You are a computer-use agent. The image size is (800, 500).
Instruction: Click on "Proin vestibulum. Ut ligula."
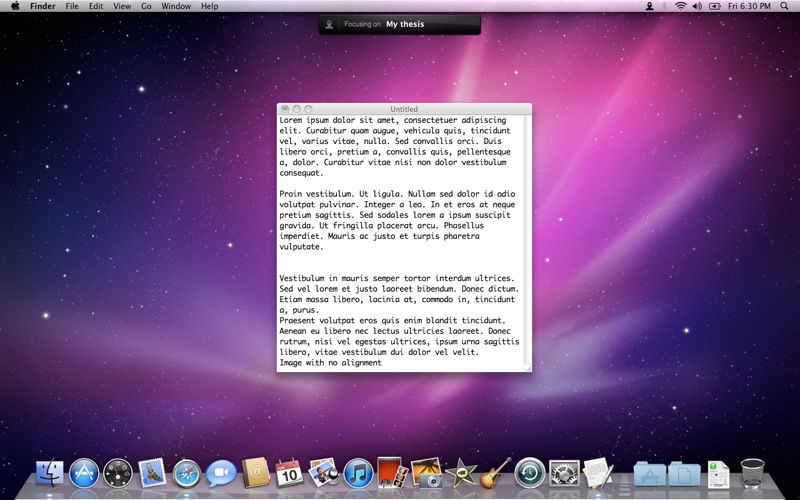[x=341, y=194]
